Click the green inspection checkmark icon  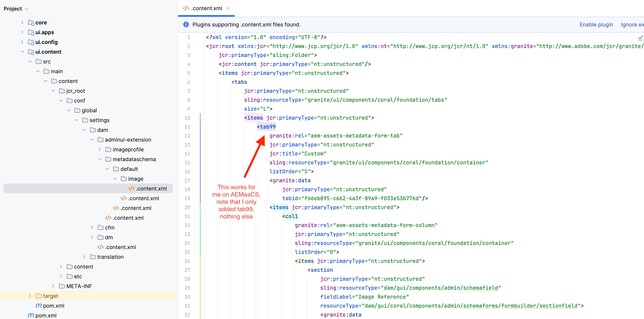(x=640, y=38)
